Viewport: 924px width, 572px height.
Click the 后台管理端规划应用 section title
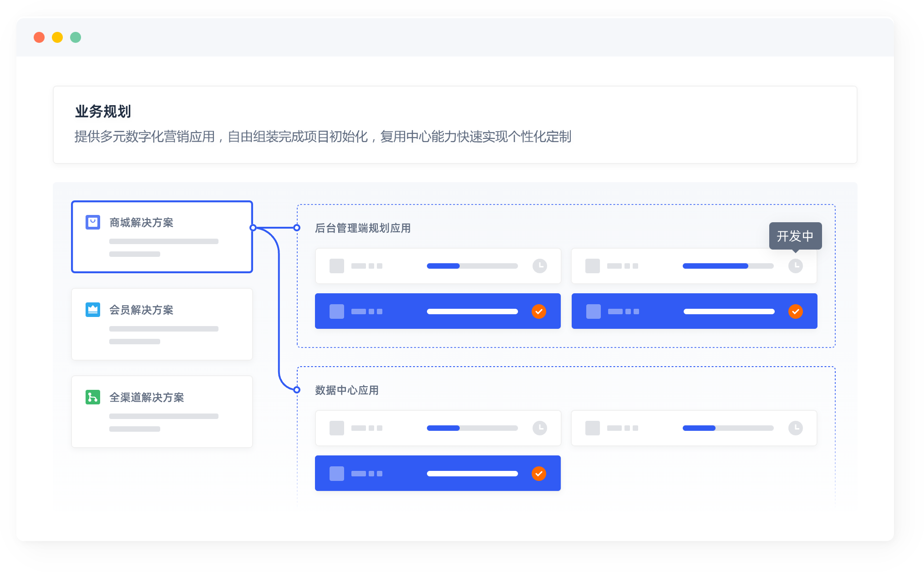point(363,228)
